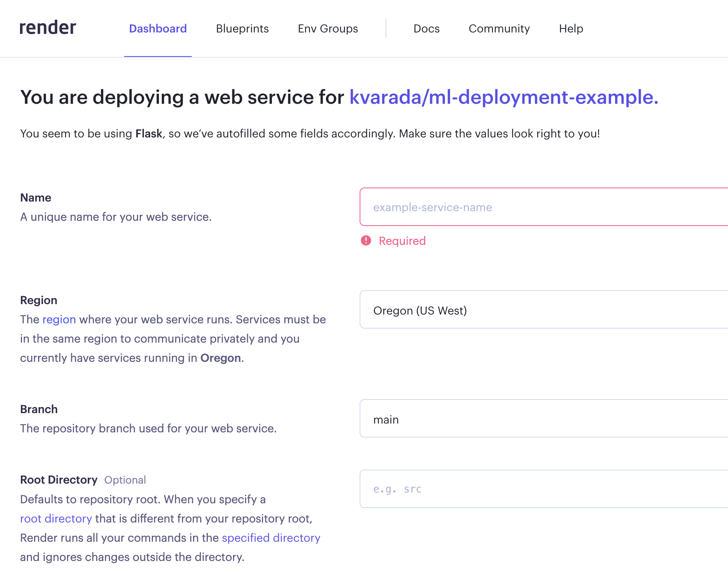Click the bold 'Branch' field label
Image resolution: width=728 pixels, height=573 pixels.
[39, 409]
